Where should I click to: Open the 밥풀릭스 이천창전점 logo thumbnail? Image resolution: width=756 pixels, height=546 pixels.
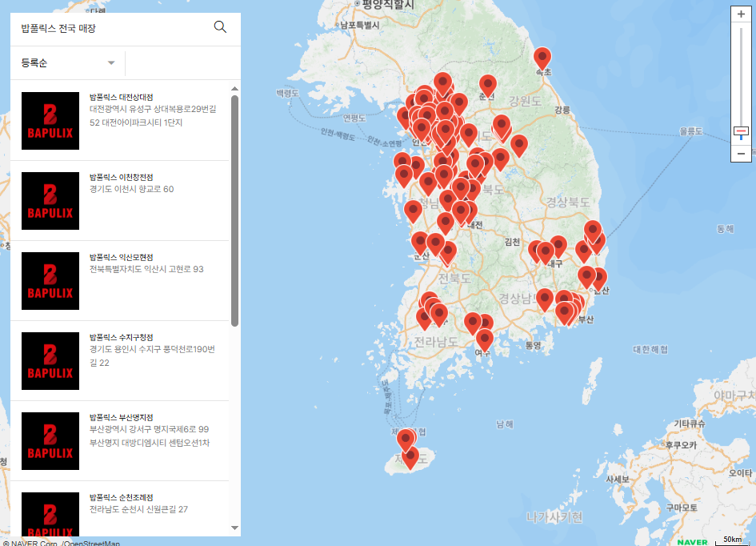coord(50,201)
